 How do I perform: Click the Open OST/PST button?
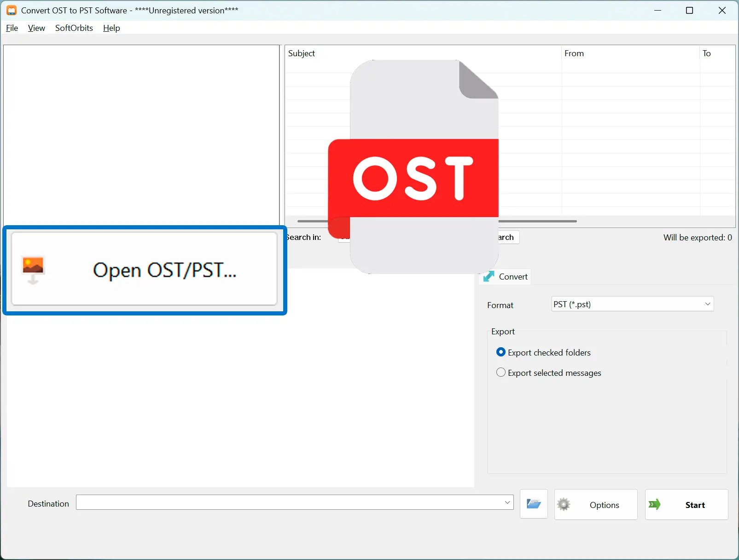(145, 269)
